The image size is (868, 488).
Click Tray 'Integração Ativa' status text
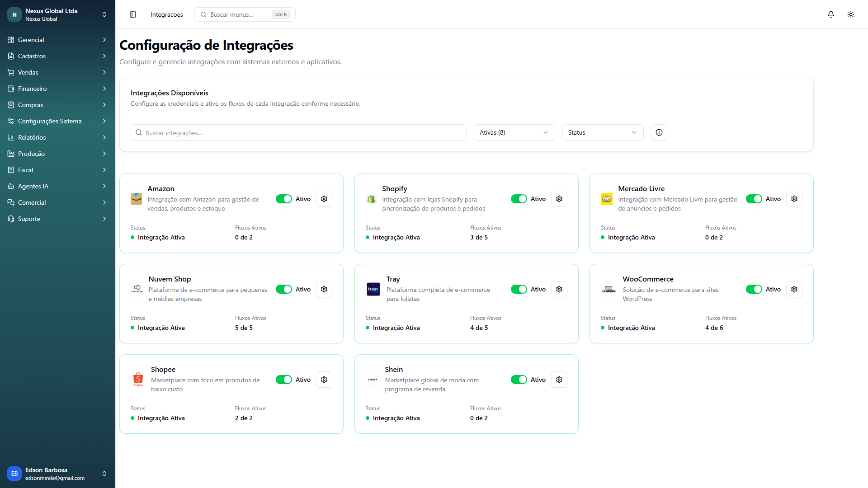[x=396, y=328]
